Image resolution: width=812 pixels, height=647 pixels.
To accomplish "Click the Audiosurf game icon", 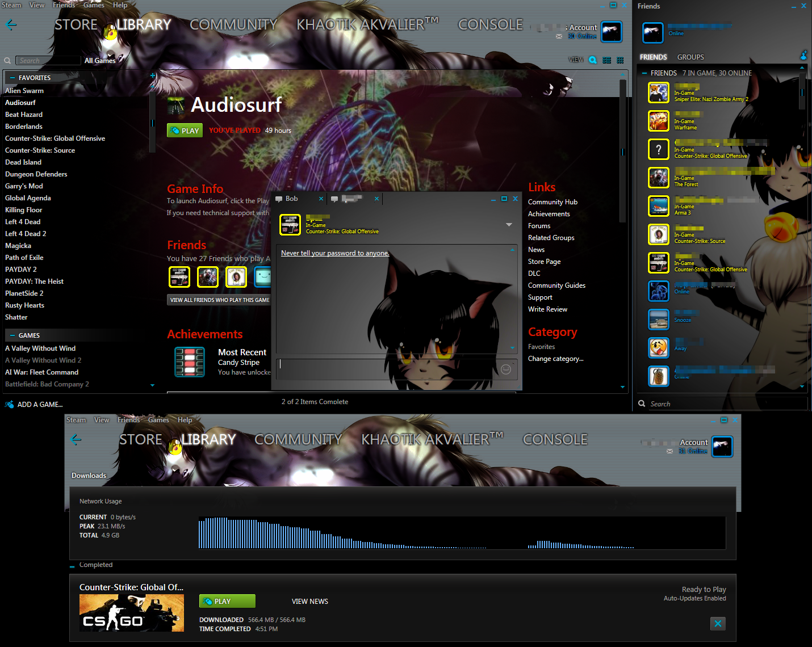I will pos(176,106).
